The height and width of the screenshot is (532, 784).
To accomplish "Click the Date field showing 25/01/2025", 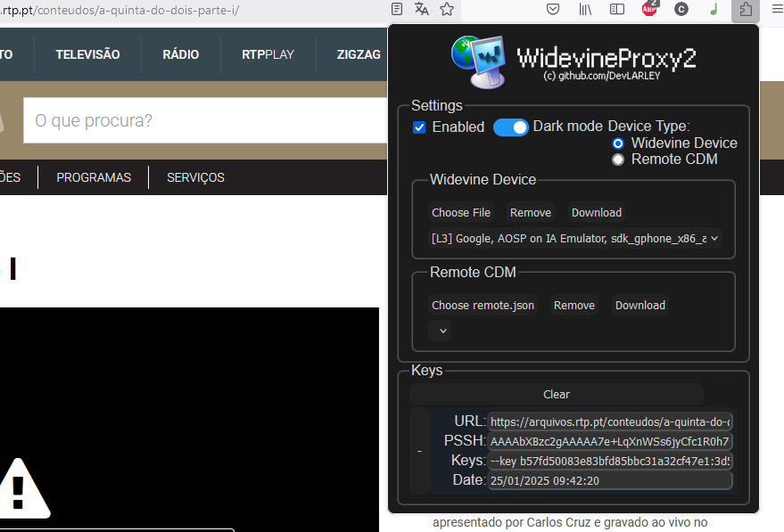I will coord(610,480).
